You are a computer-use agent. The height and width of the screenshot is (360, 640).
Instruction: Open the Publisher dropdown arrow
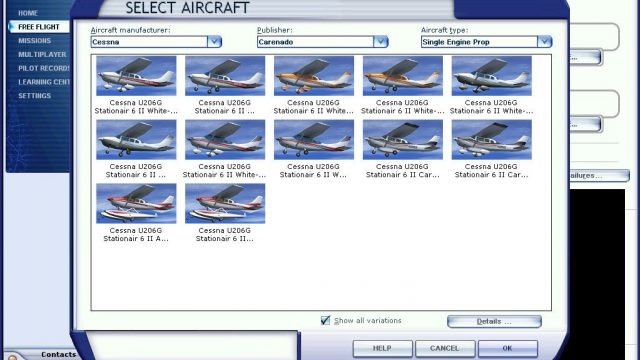[380, 42]
